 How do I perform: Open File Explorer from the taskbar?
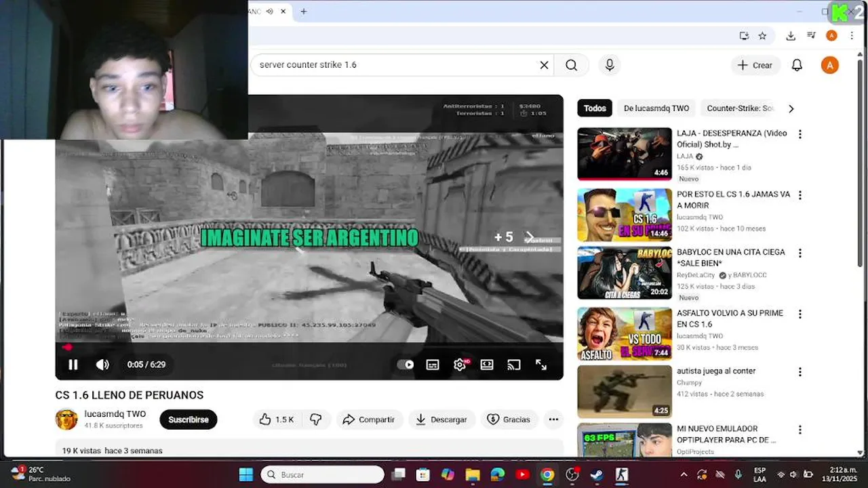(x=473, y=474)
